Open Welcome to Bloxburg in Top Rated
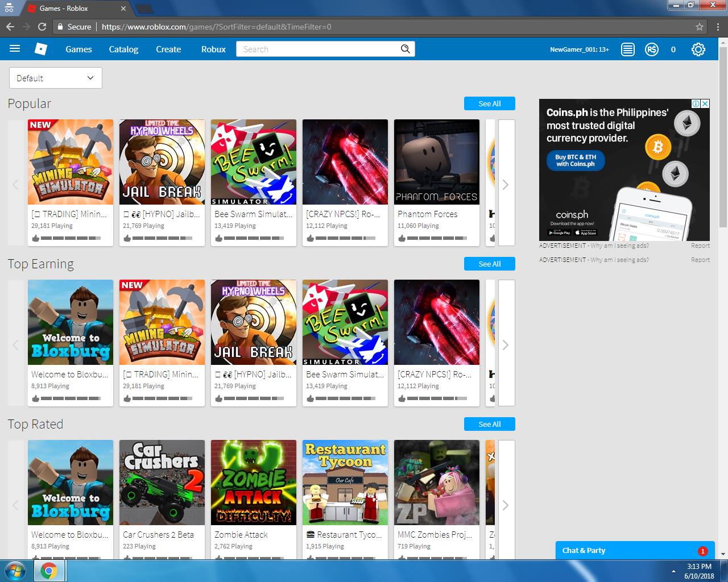728x582 pixels. (71, 483)
